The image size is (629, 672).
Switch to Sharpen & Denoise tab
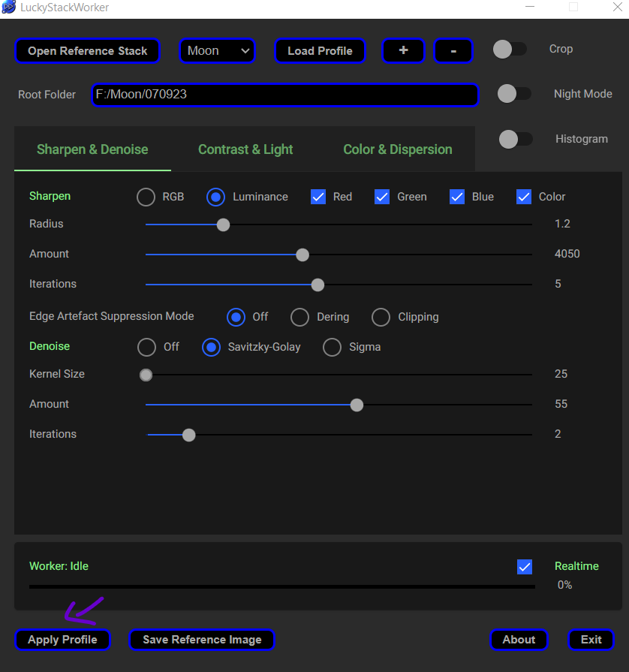[x=92, y=149]
